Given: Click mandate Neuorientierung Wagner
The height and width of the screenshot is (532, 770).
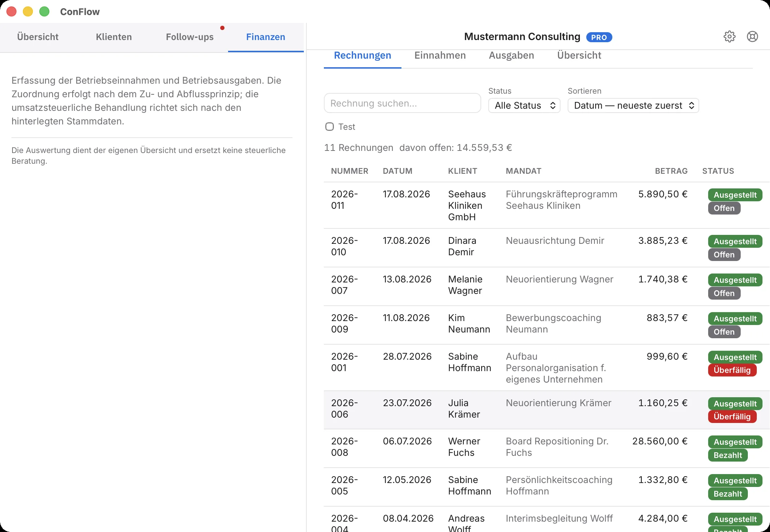Looking at the screenshot, I should coord(559,279).
